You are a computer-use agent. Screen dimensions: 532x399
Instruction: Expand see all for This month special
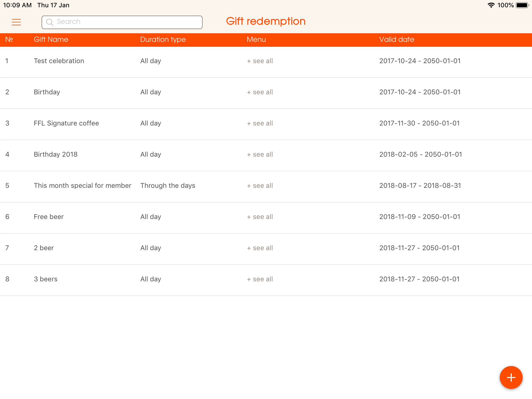260,186
